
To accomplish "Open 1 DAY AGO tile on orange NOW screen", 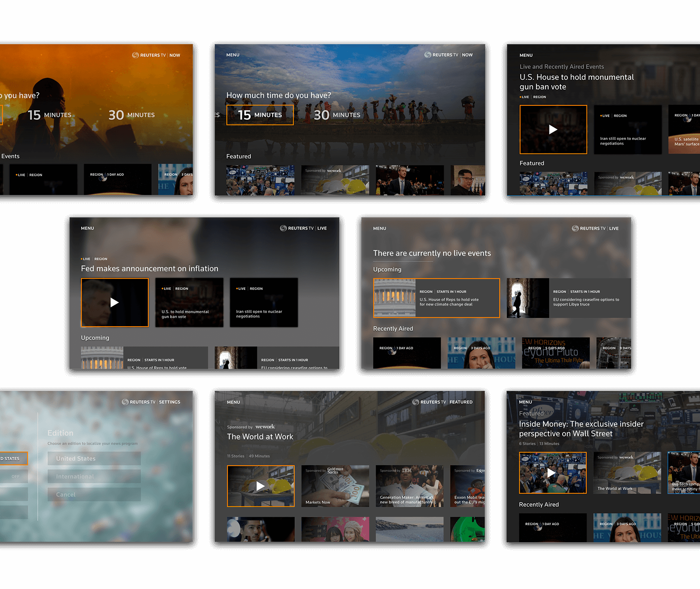I will 118,179.
